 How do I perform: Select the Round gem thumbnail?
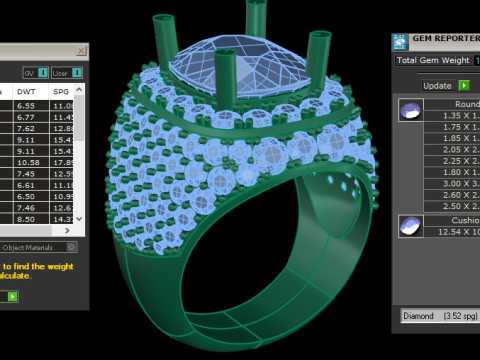pyautogui.click(x=411, y=110)
